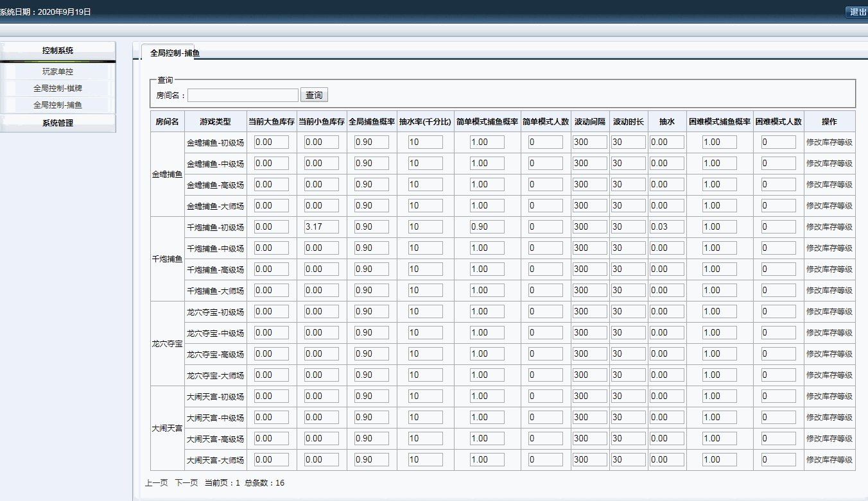Edit 简单模式捕鱼概率 field for 千炮捕鱼-初级场
The height and width of the screenshot is (501, 868).
click(487, 227)
